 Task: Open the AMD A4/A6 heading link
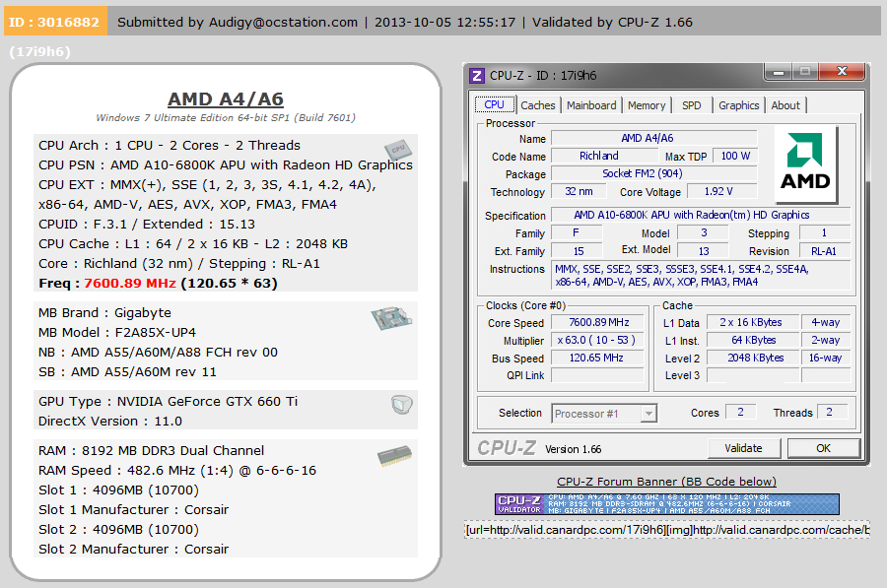point(226,98)
